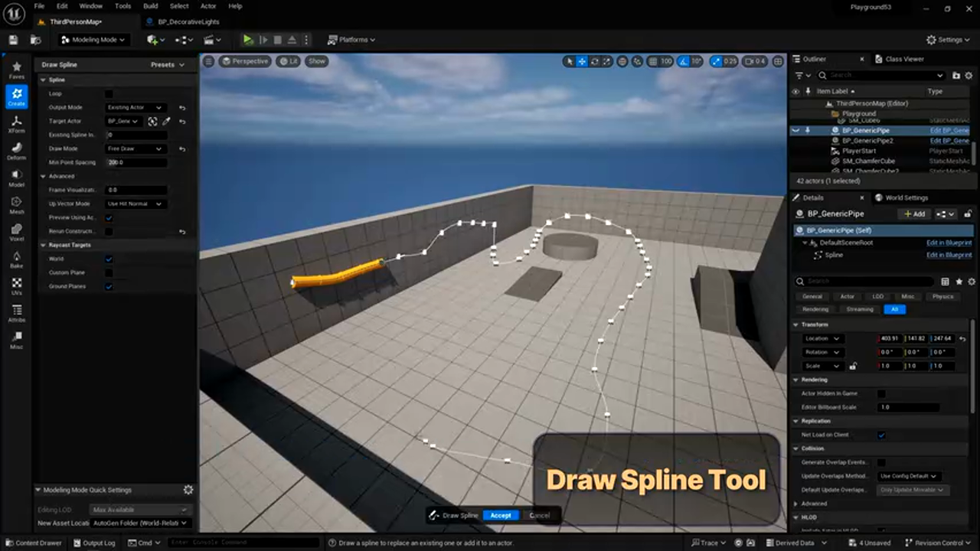Open the Build menu
Screen dimensions: 980x551
point(151,6)
